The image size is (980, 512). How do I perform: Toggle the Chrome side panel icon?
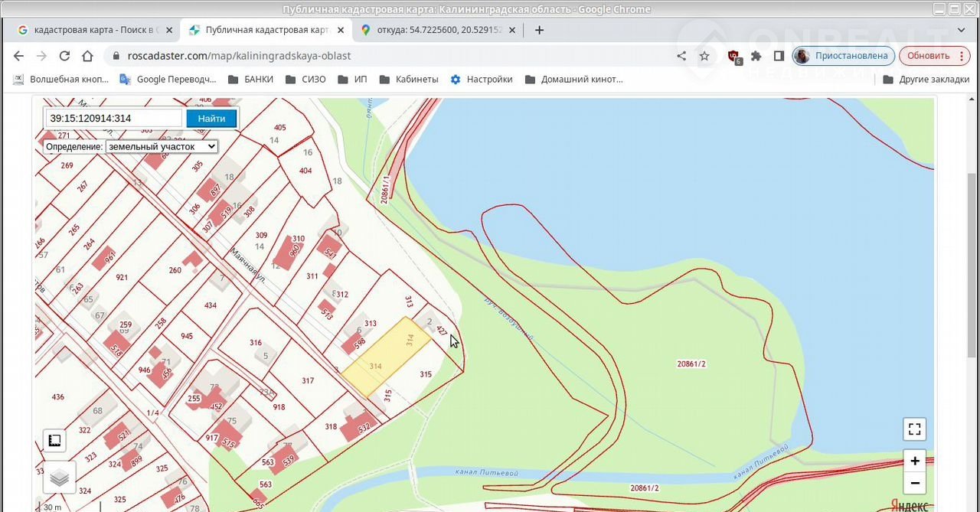779,56
